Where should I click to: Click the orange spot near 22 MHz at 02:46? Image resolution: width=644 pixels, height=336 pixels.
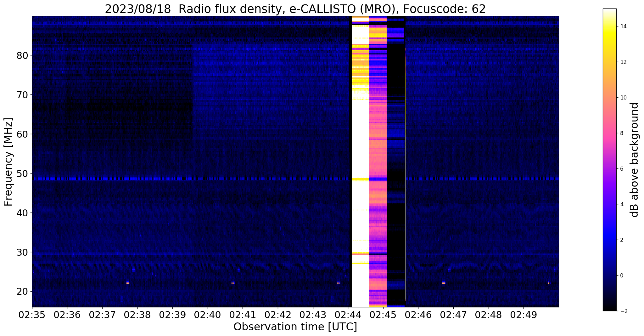point(444,283)
